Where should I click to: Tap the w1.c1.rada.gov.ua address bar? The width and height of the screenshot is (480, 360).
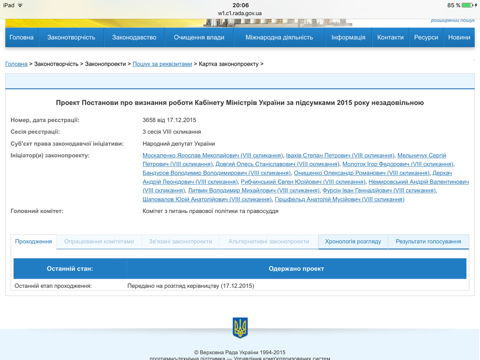click(240, 13)
